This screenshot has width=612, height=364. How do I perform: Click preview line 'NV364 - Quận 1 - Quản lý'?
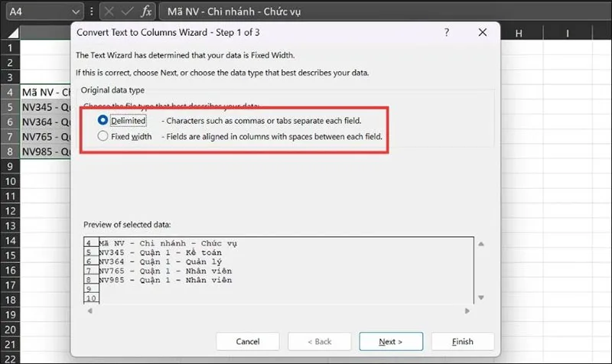click(161, 262)
